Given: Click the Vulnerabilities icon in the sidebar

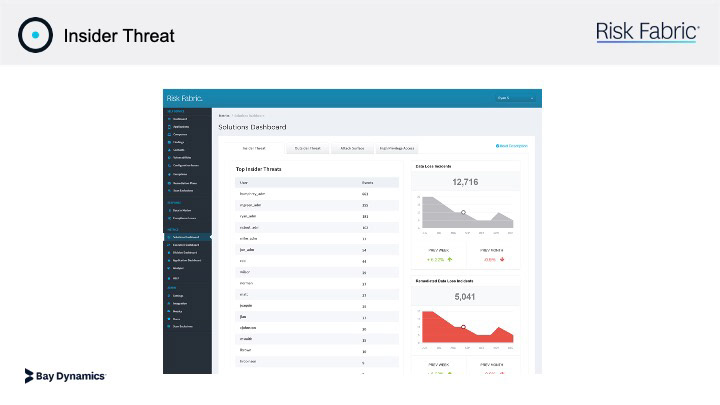Looking at the screenshot, I should click(x=169, y=158).
